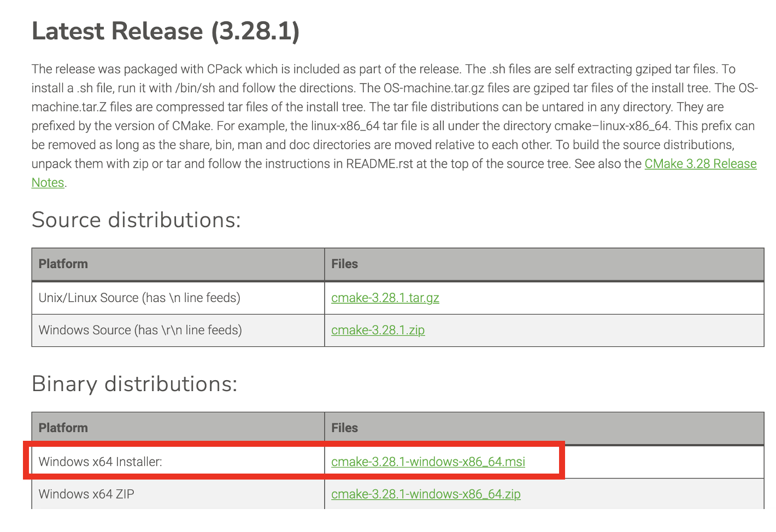Image resolution: width=776 pixels, height=532 pixels.
Task: Download cmake-3.28.1-windows-x86_64.msi installer
Action: coord(428,462)
